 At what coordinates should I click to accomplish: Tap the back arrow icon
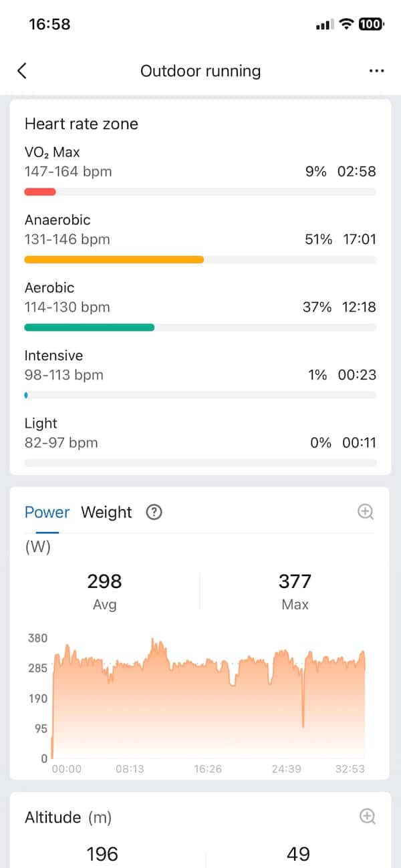pyautogui.click(x=22, y=71)
